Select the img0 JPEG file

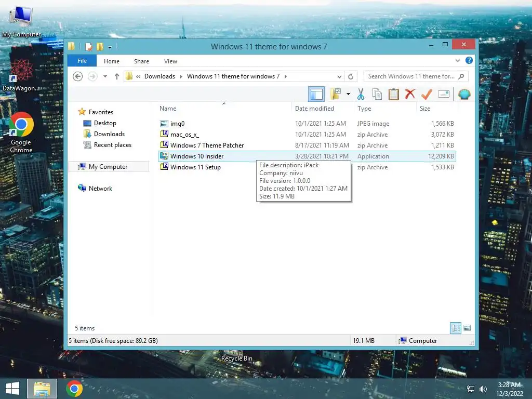click(x=307, y=124)
